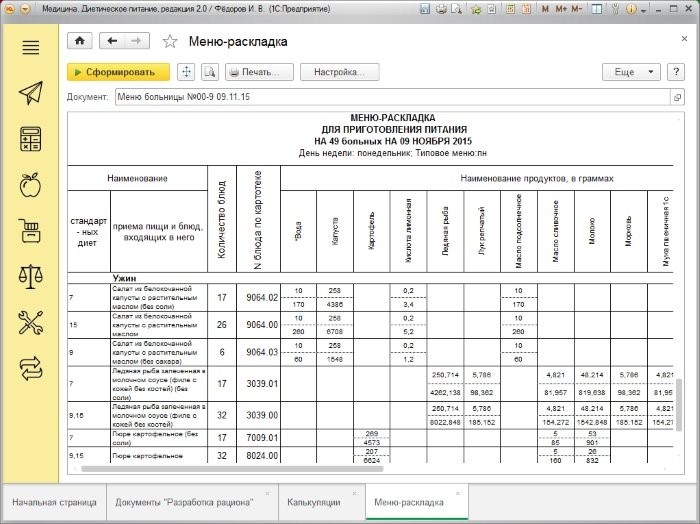Open the apple section in the sidebar
Viewport: 700px width, 524px height.
30,185
